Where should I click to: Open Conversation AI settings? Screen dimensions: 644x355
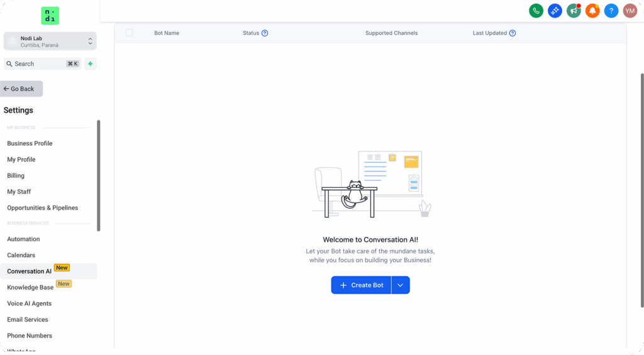[x=30, y=271]
